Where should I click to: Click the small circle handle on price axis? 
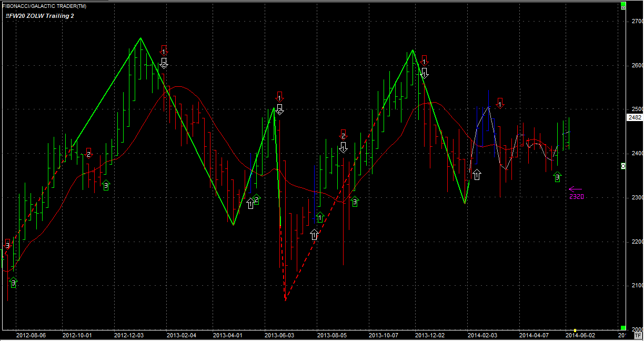coord(623,166)
